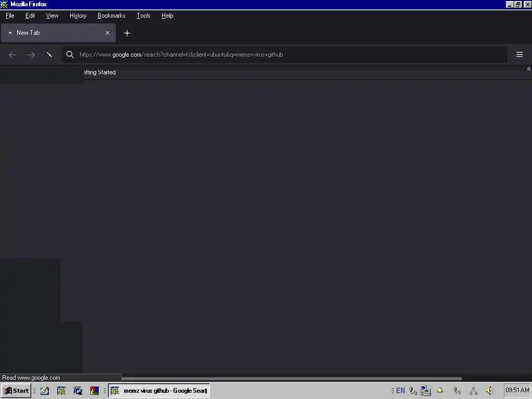This screenshot has height=399, width=532.
Task: Close the New Tab tab
Action: click(108, 33)
